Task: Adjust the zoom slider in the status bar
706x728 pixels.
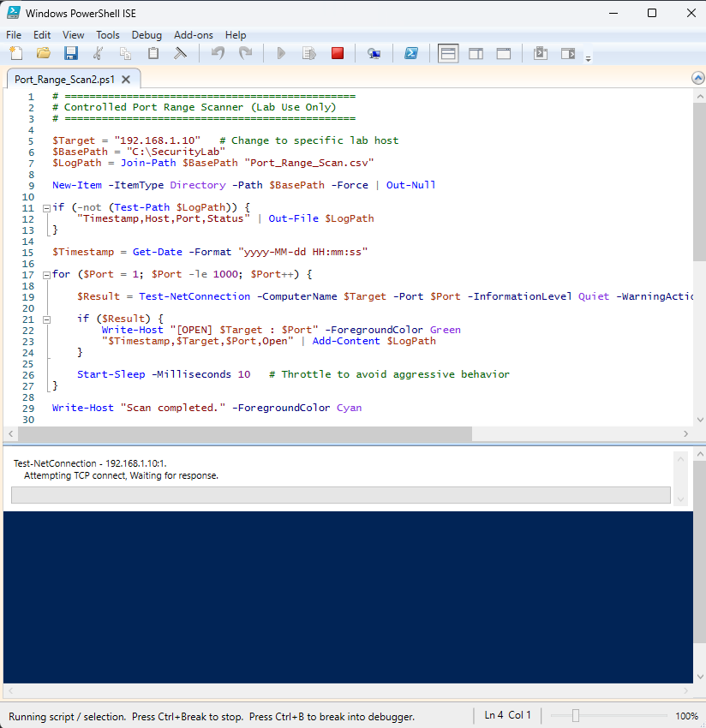Action: tap(576, 716)
